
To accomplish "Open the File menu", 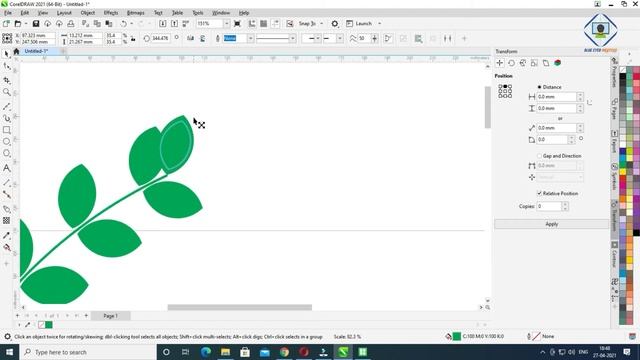I will [x=8, y=13].
